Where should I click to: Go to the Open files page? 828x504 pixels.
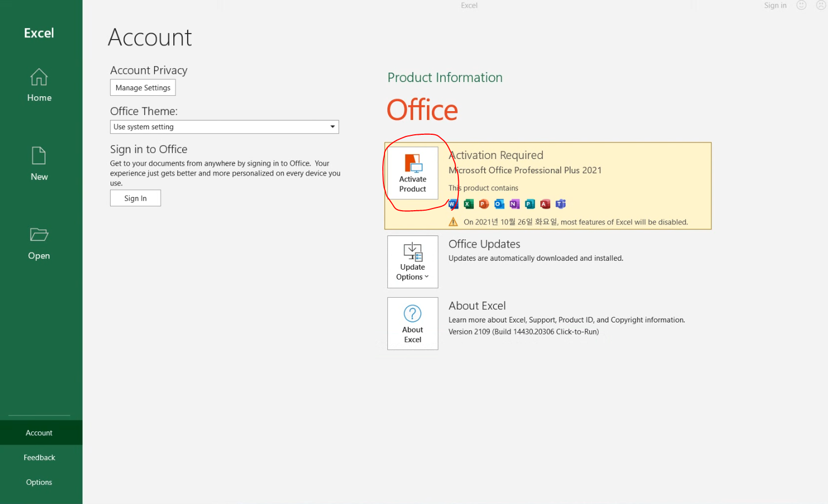tap(39, 243)
